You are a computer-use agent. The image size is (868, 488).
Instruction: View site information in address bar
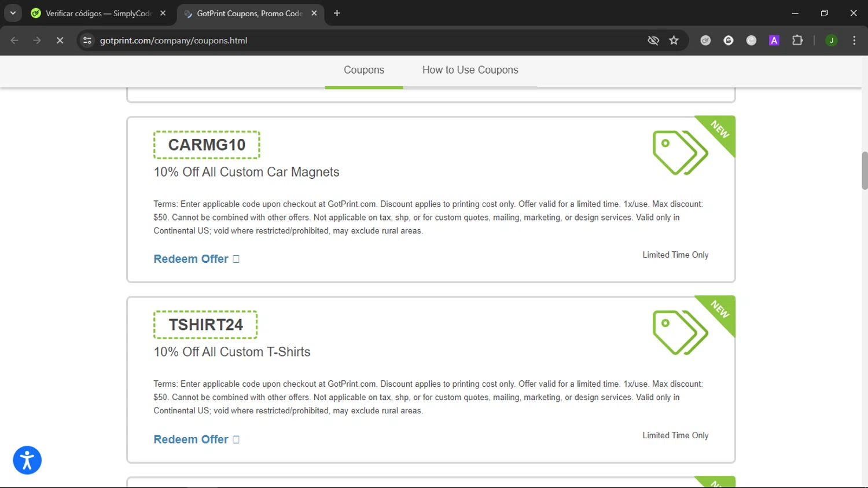tap(87, 41)
